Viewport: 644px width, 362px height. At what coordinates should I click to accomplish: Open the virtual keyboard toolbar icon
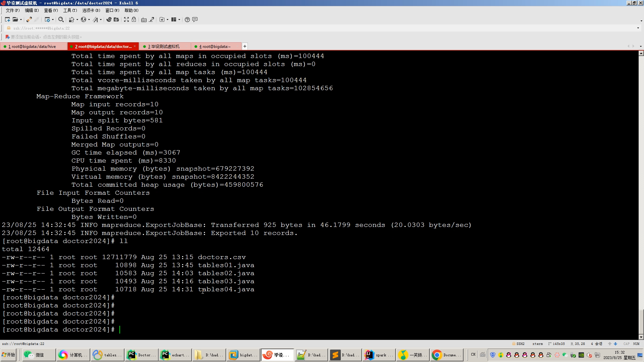click(x=144, y=19)
